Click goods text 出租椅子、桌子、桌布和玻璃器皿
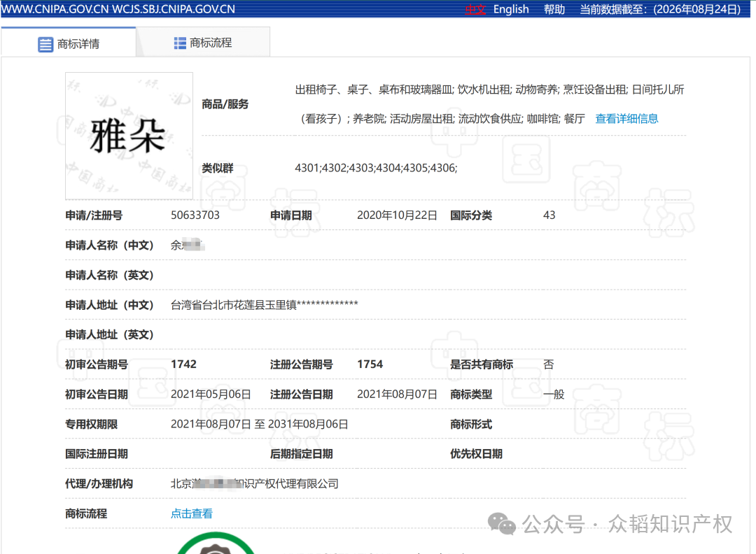756x554 pixels. tap(374, 90)
